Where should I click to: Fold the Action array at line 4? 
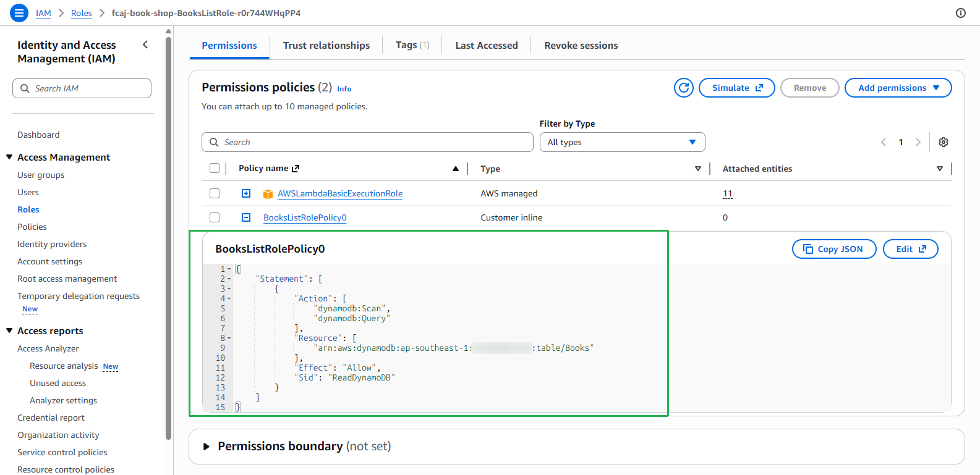point(229,299)
